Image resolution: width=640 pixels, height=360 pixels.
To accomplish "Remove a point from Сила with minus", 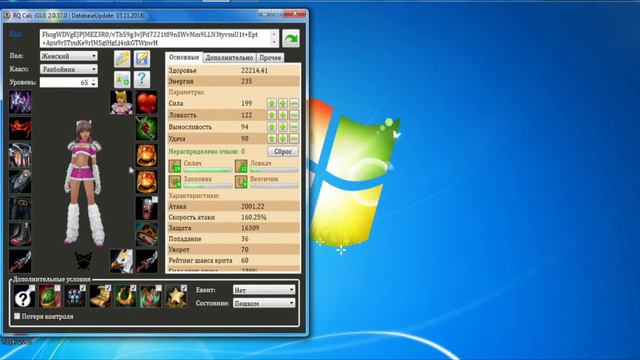I will click(294, 103).
